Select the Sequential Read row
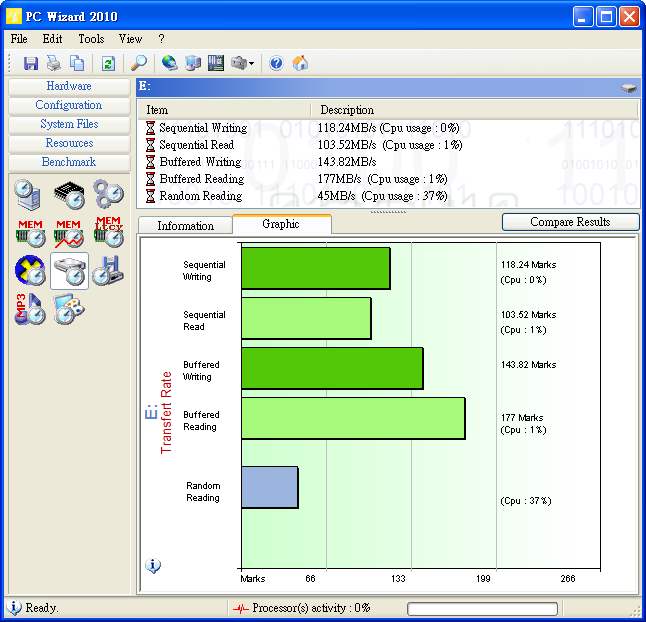Viewport: 646px width, 622px height. [387, 145]
